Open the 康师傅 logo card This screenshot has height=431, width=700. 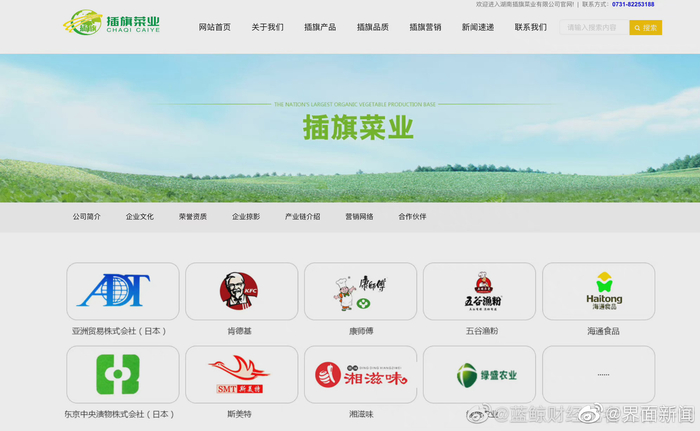coord(360,291)
